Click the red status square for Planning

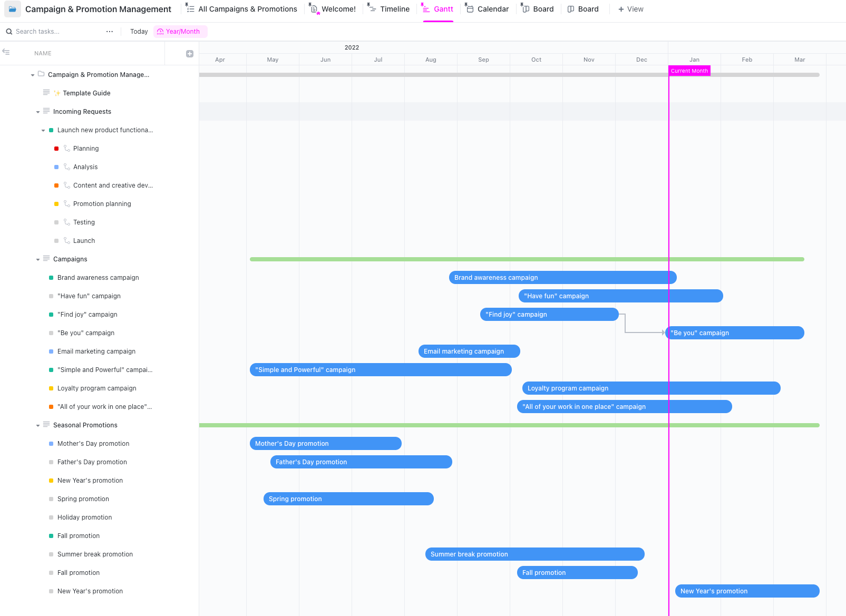[x=56, y=149]
